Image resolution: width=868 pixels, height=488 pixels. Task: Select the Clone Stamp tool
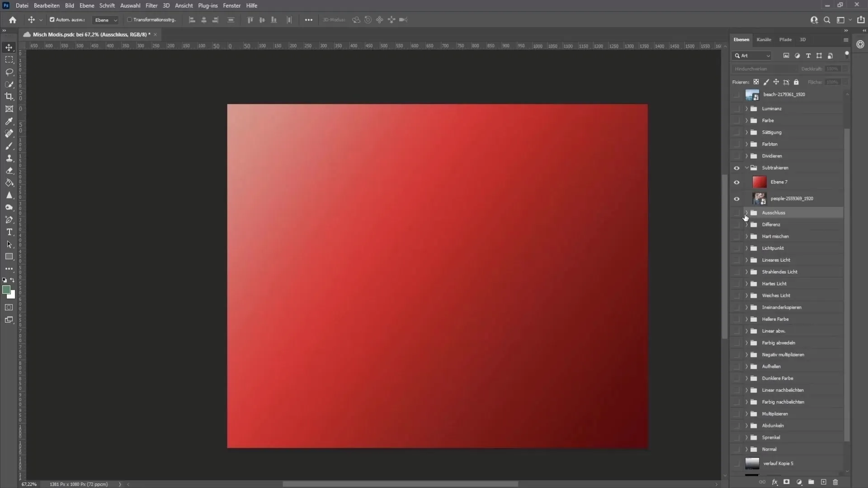pos(9,158)
